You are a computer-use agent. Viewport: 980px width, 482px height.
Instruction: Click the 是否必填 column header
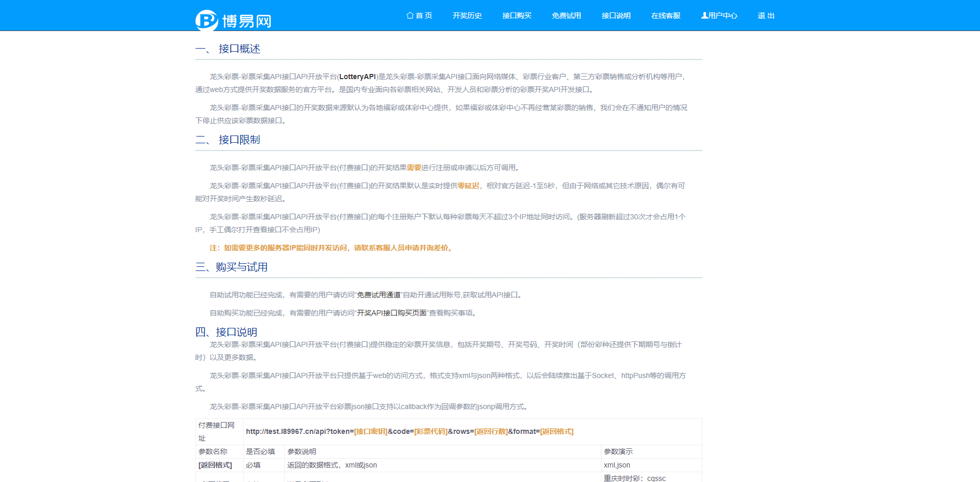[x=264, y=451]
